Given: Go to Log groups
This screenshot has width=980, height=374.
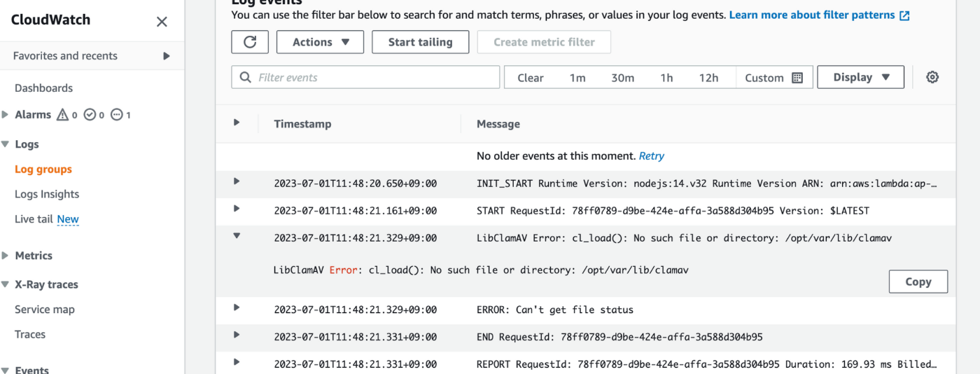Looking at the screenshot, I should tap(43, 169).
